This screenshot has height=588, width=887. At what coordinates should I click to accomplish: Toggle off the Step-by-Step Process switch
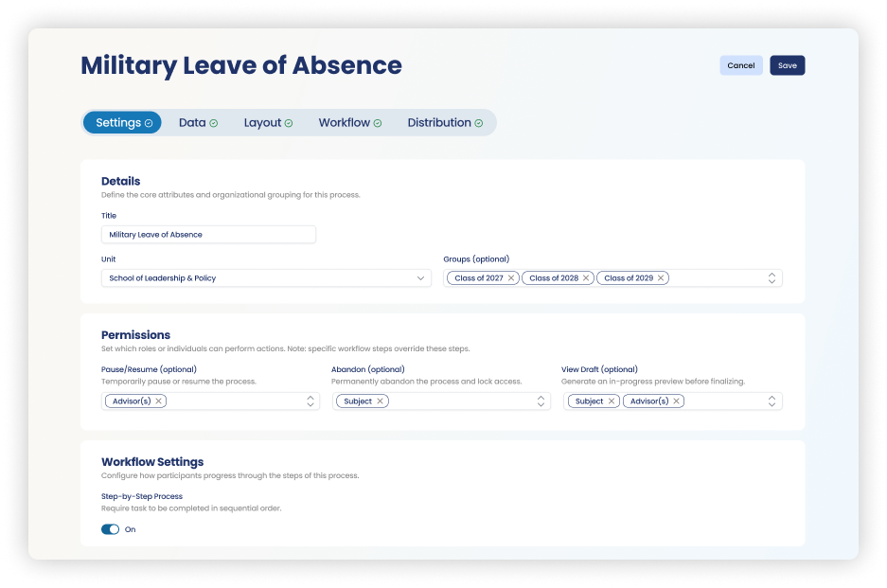110,529
